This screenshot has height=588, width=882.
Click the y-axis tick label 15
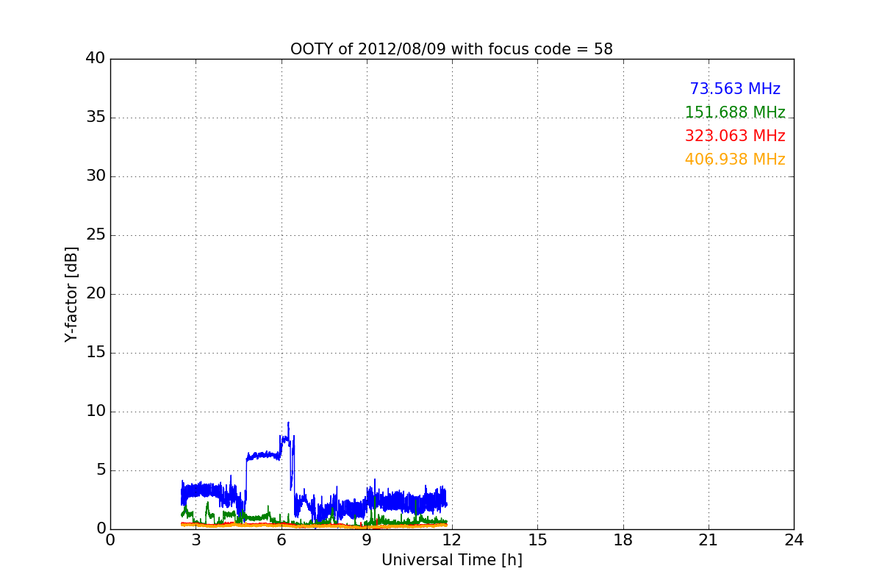96,353
